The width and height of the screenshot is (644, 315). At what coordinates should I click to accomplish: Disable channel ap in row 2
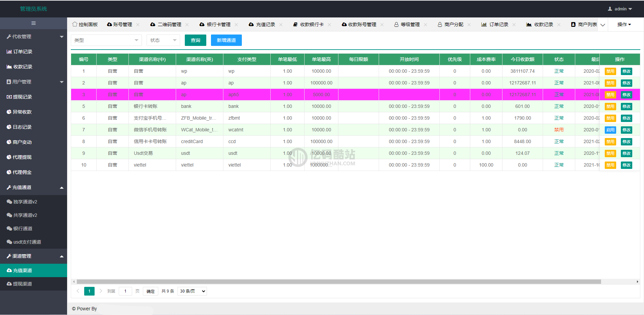coord(610,83)
